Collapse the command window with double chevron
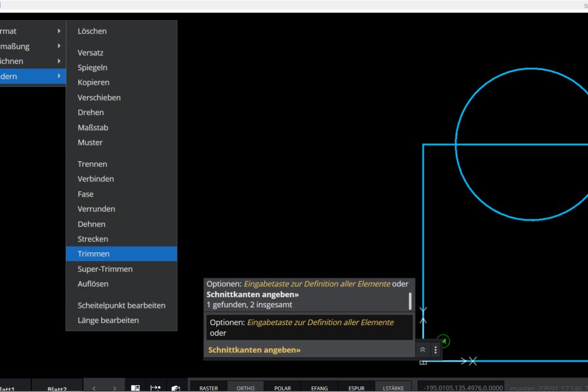The image size is (588, 392). (422, 350)
